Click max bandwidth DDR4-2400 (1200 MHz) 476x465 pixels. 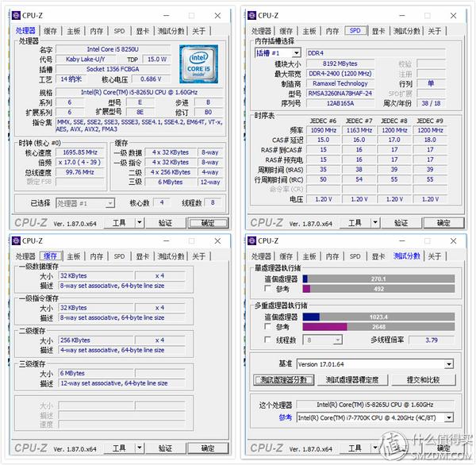click(340, 74)
